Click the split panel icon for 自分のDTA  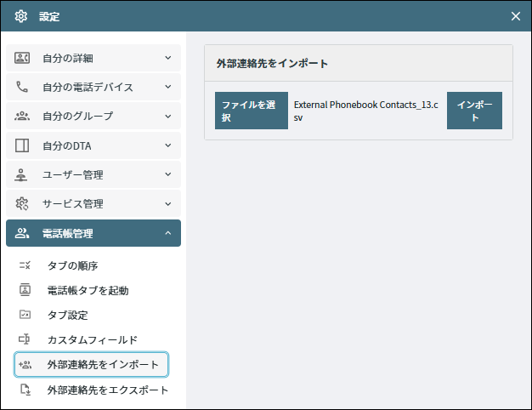(x=22, y=145)
